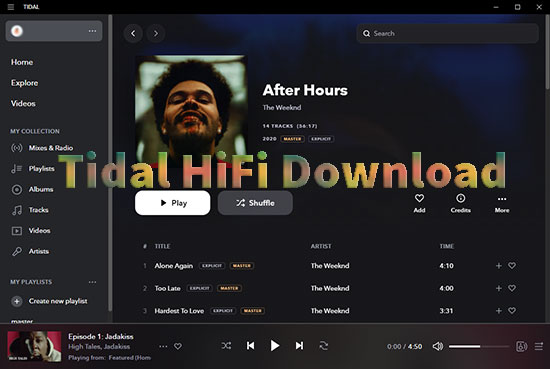Open now playing track three-dot options
Viewport: 550px width, 369px height.
point(163,346)
